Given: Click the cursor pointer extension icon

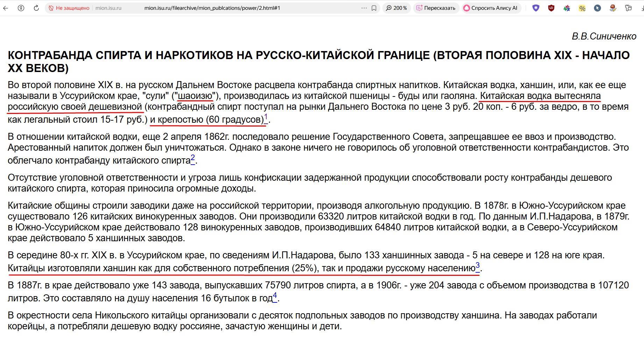Looking at the screenshot, I should coord(597,8).
